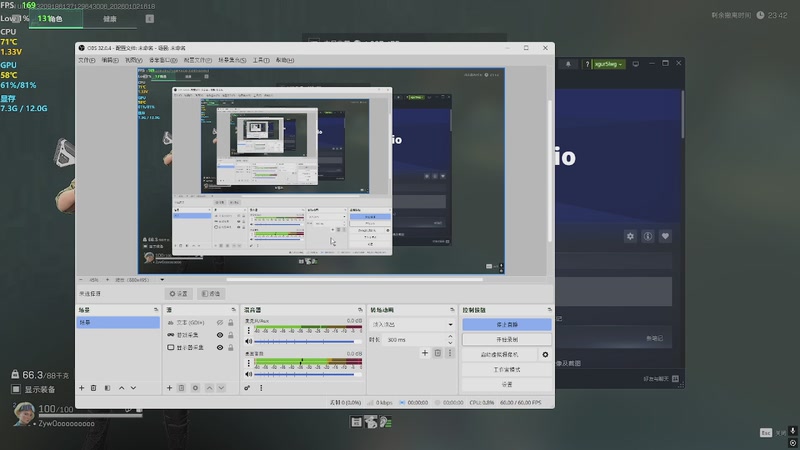This screenshot has height=450, width=800.
Task: Open transition properties three-dot icon
Action: (449, 353)
